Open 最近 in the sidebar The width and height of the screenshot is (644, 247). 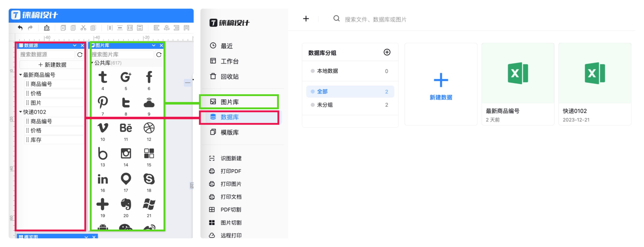(226, 46)
